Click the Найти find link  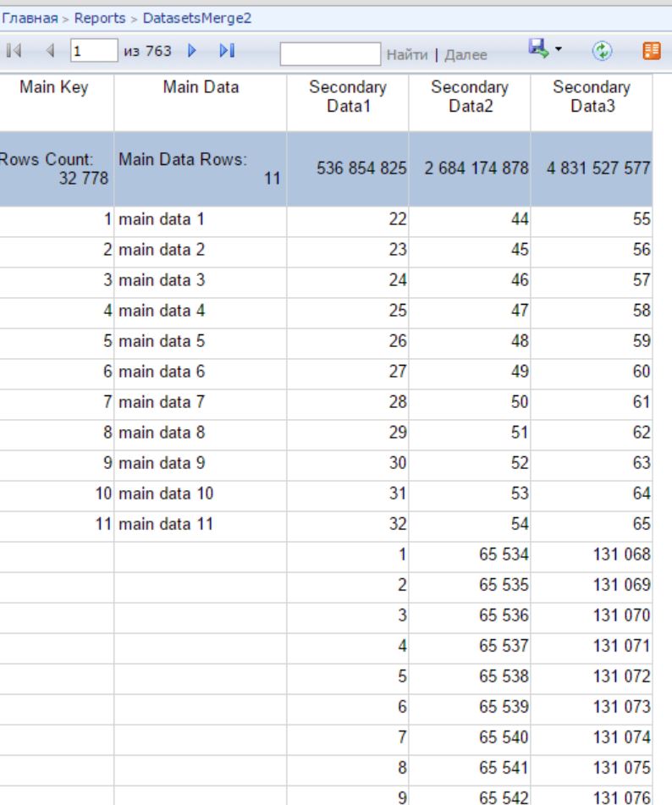[406, 54]
